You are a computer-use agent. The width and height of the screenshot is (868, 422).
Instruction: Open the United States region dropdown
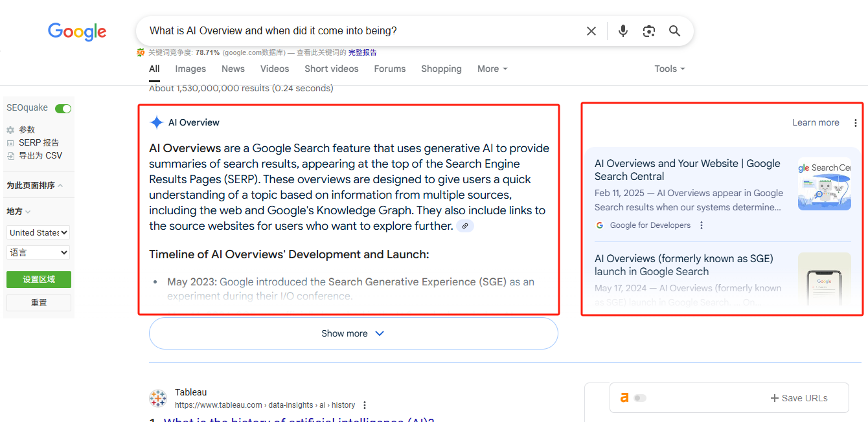pyautogui.click(x=38, y=232)
